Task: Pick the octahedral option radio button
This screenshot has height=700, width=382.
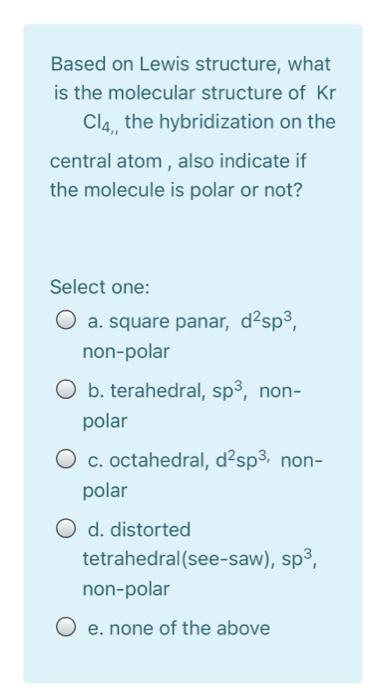Action: point(65,460)
